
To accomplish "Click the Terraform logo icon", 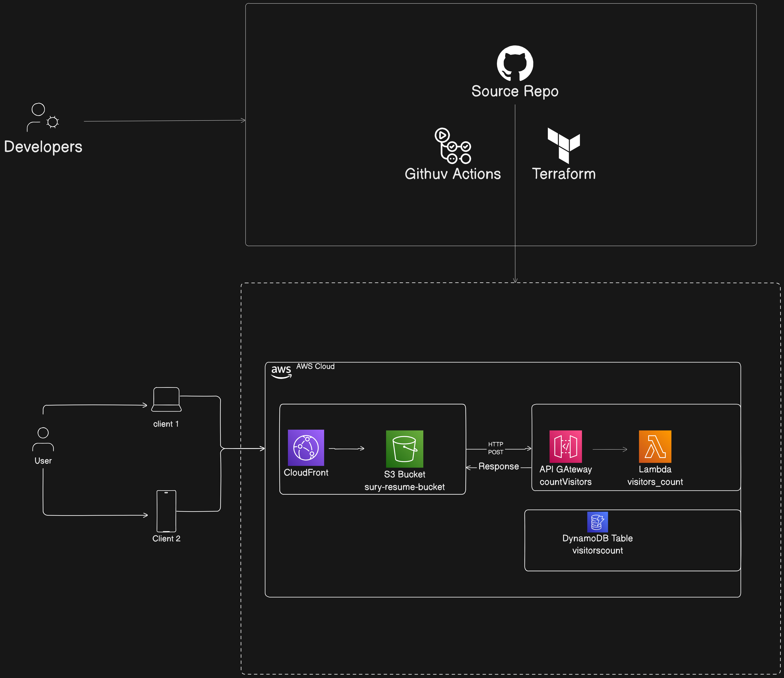I will (564, 146).
